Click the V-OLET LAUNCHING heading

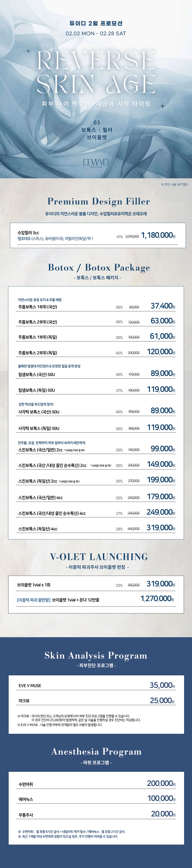99,556
